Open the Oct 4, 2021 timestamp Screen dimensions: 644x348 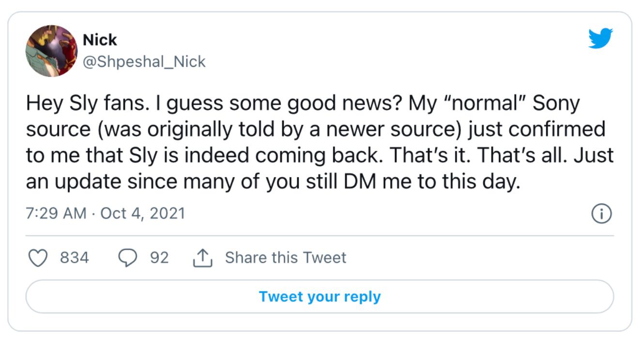click(143, 212)
